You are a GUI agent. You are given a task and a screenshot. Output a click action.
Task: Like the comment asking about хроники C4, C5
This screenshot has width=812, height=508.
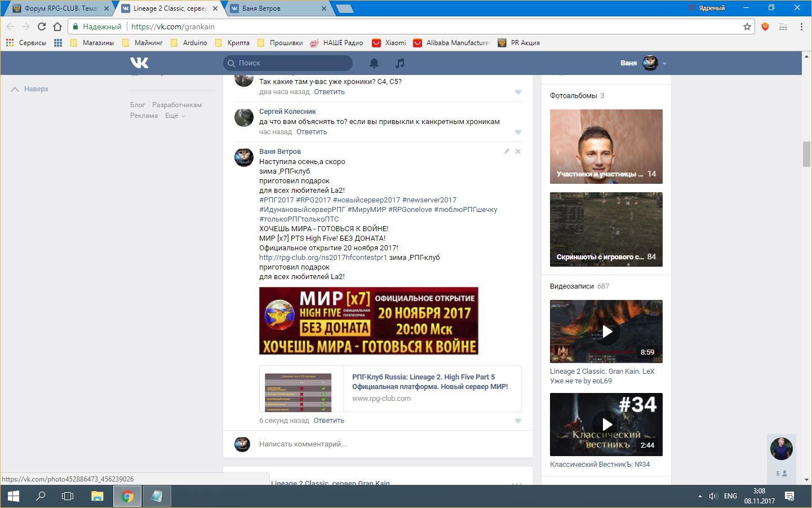(x=518, y=92)
